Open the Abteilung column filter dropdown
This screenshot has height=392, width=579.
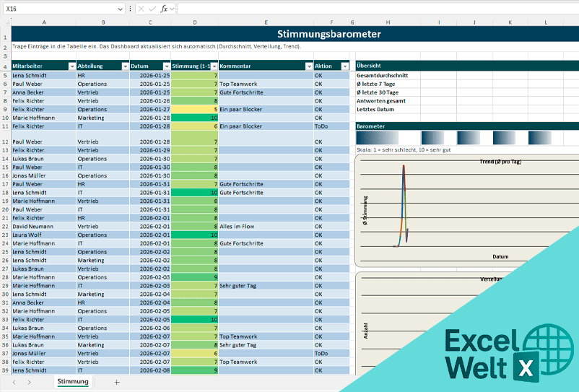[x=125, y=66]
